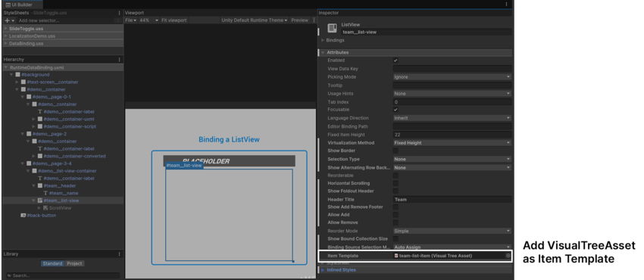
Task: Switch to the Standard library tab
Action: [52, 263]
